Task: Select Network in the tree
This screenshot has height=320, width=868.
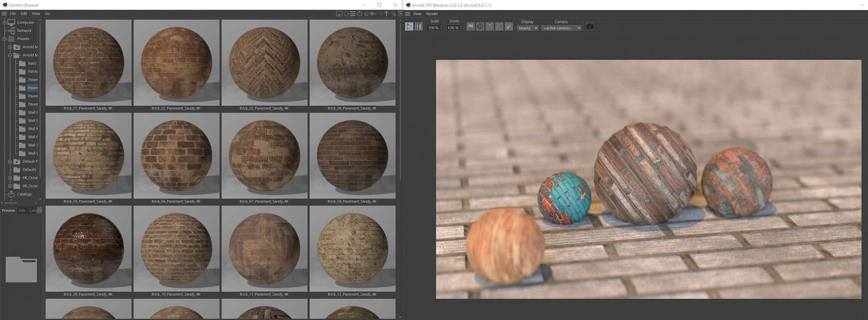Action: pos(24,30)
